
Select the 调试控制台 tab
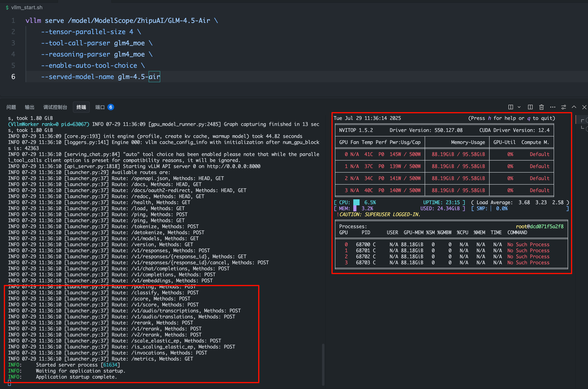[x=55, y=107]
